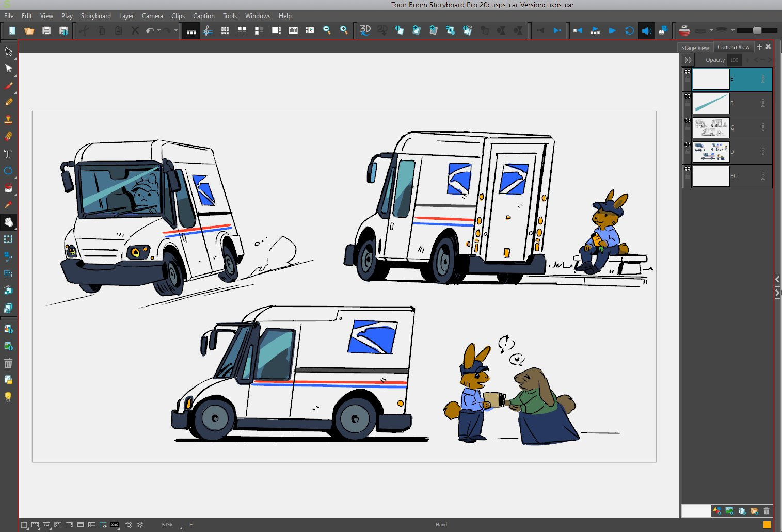Click the light bulb onion skin icon

tap(8, 397)
